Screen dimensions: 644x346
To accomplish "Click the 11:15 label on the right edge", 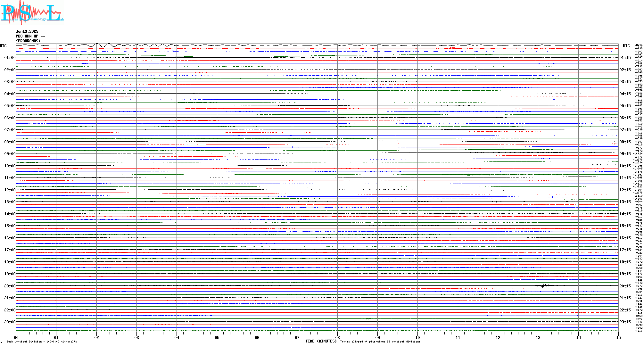I will point(625,178).
